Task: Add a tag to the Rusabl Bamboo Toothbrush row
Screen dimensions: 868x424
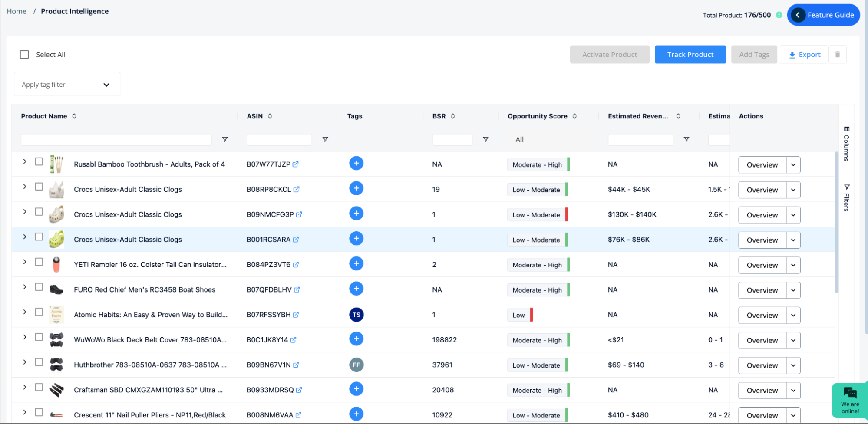Action: click(x=356, y=164)
